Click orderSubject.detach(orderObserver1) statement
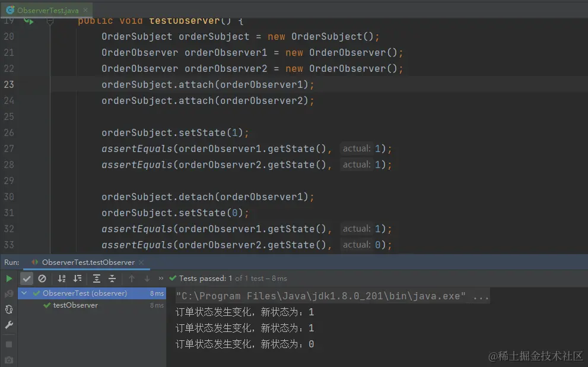Image resolution: width=588 pixels, height=367 pixels. (x=208, y=197)
